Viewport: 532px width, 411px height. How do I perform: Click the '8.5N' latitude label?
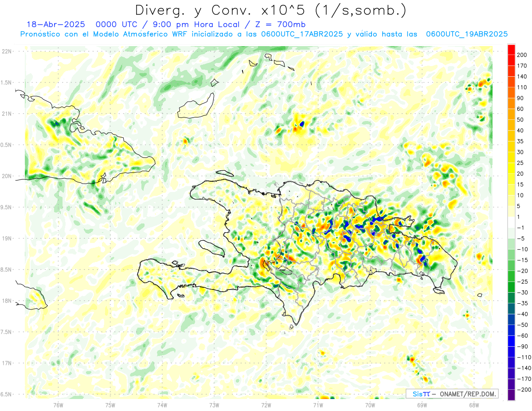coord(6,270)
